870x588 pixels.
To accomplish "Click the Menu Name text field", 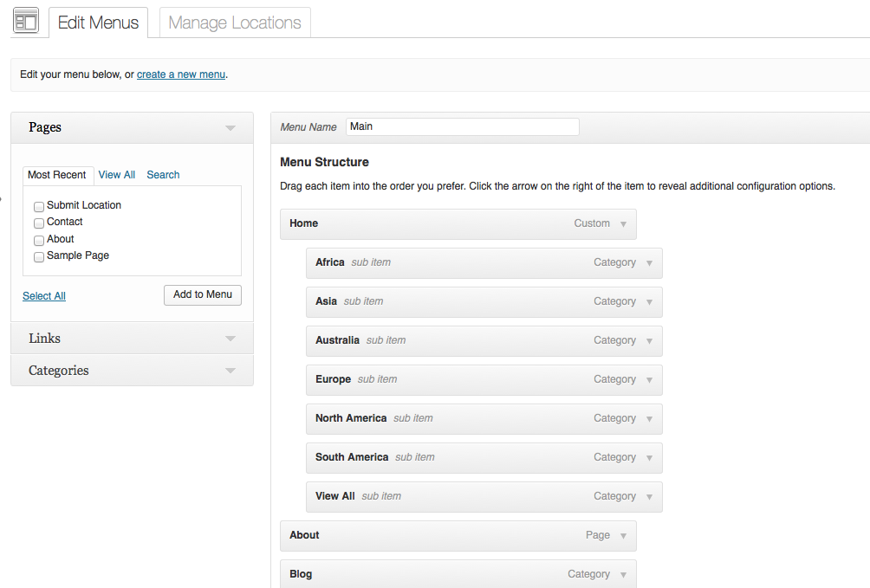I will tap(462, 126).
